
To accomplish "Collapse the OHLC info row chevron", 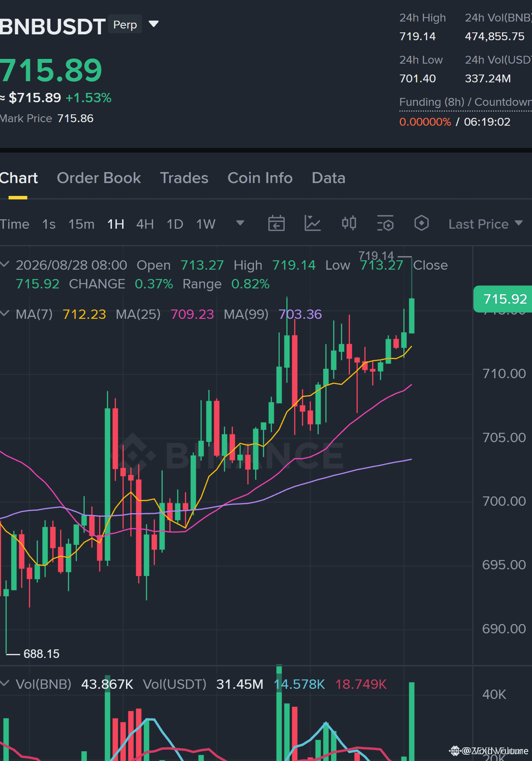I will point(5,264).
